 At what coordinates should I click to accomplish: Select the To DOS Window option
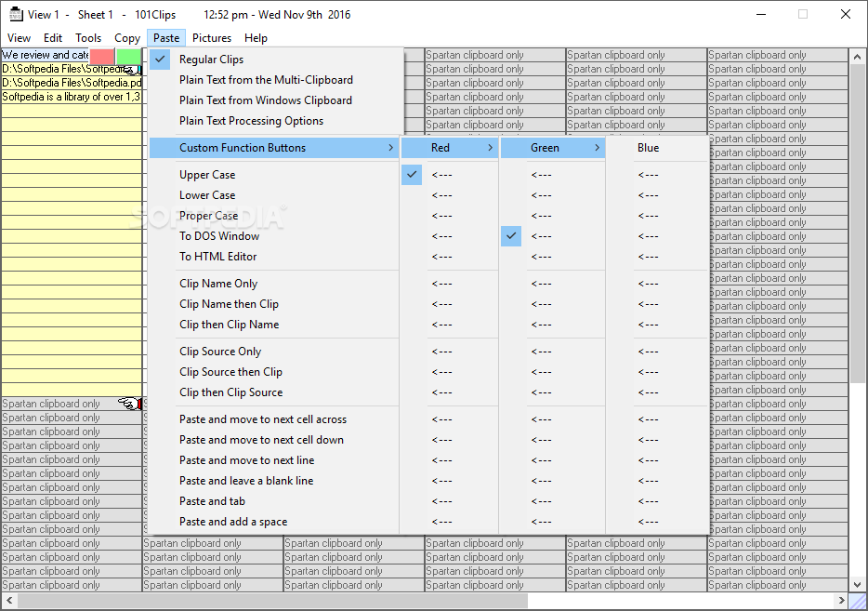point(274,236)
